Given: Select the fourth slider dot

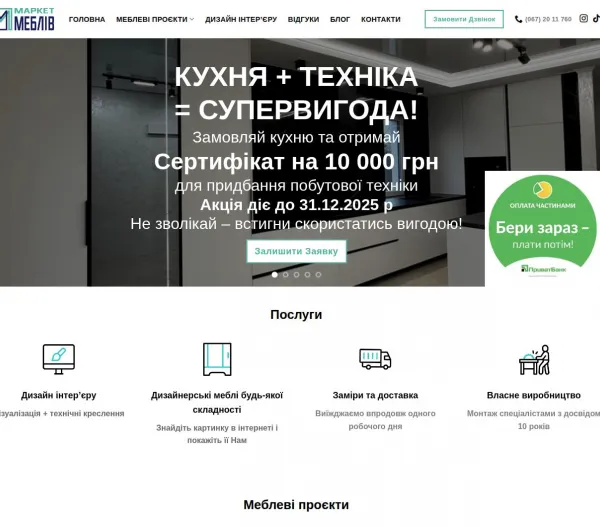Looking at the screenshot, I should [x=307, y=274].
